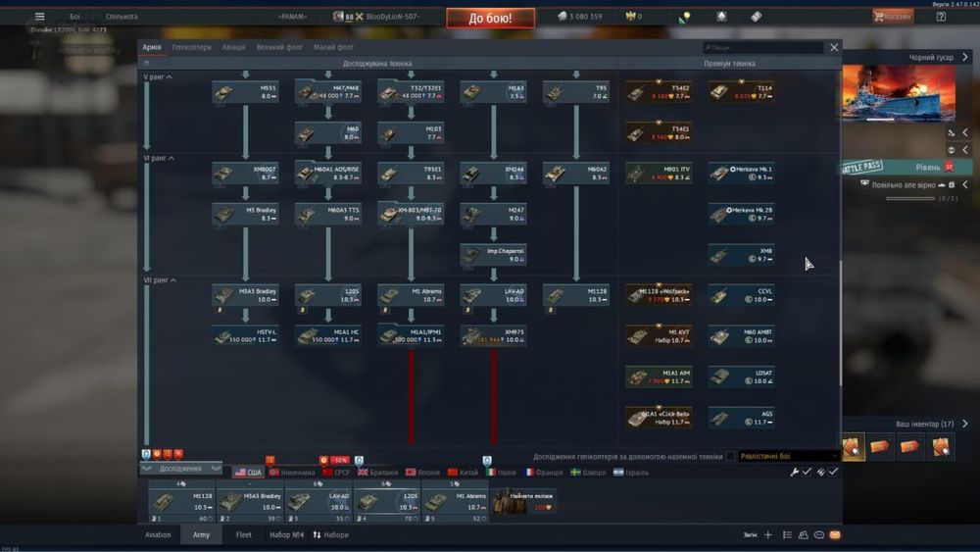Viewport: 980px width, 552px height.
Task: Select the XM975 vehicle card
Action: (493, 335)
